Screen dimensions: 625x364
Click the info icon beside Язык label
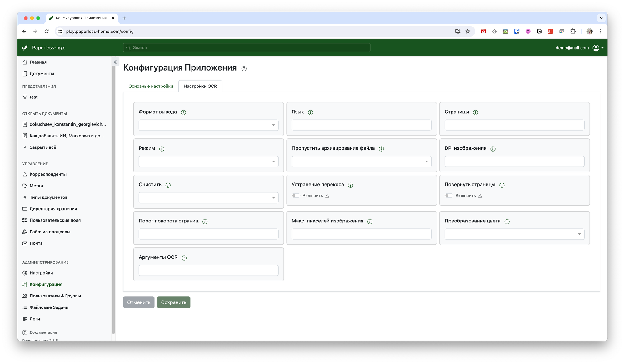click(311, 112)
